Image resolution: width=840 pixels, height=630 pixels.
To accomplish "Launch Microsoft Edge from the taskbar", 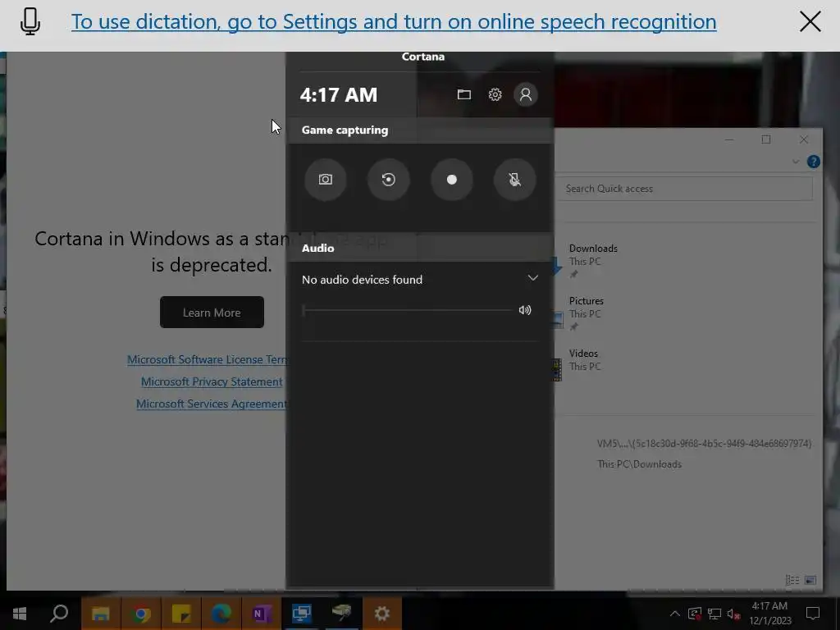I will coord(221,614).
